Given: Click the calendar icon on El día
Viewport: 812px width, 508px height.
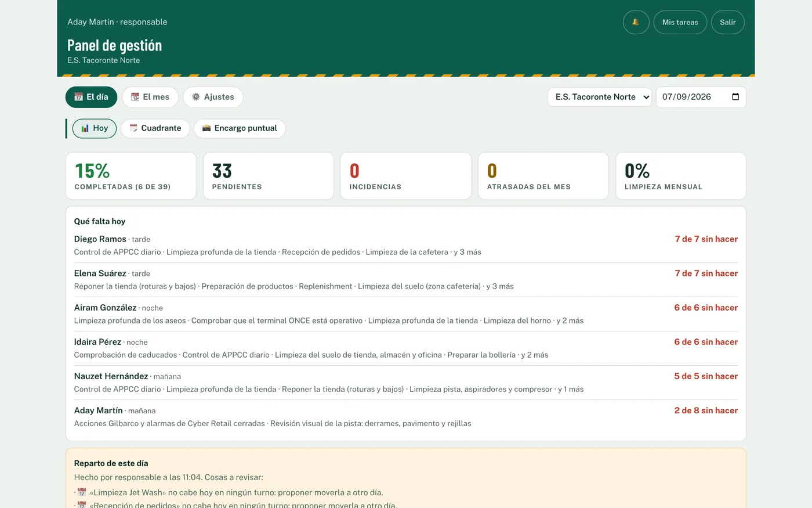Looking at the screenshot, I should pos(79,97).
